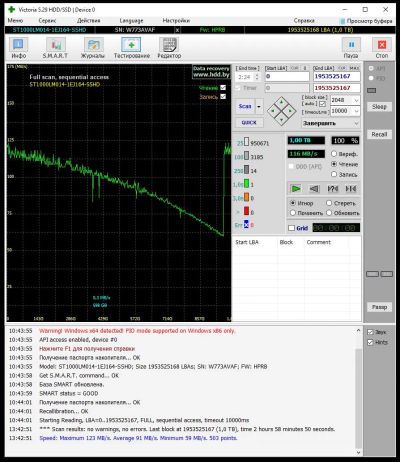
Task: Pause the scan with Пауза icon
Action: pos(351,48)
